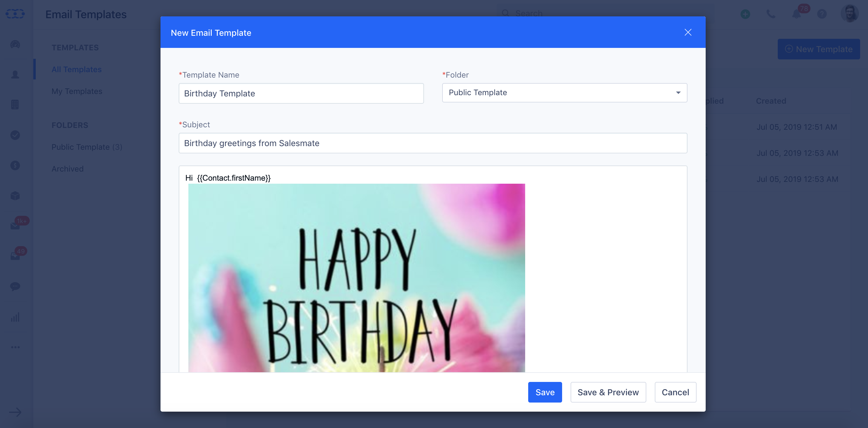
Task: Click the New Template button
Action: [818, 49]
